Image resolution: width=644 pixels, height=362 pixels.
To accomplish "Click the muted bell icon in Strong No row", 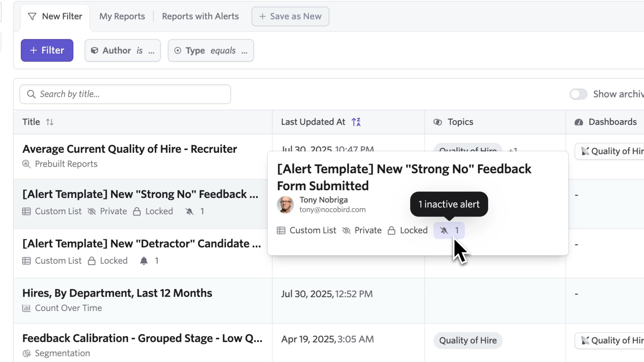I will point(189,211).
